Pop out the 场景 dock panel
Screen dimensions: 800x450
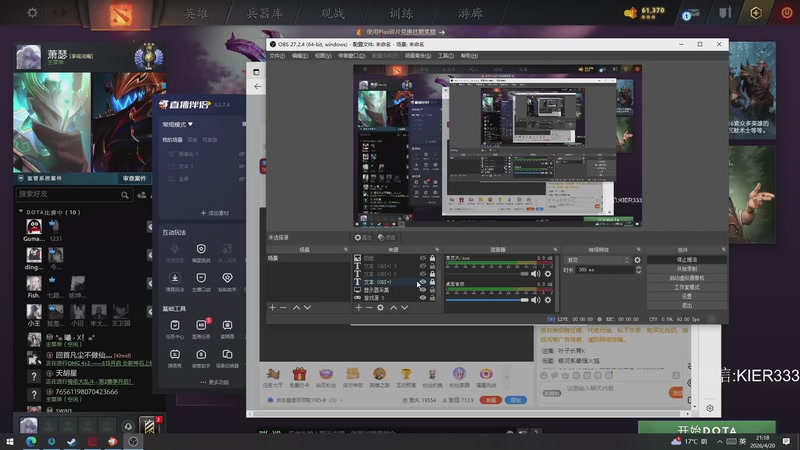(x=346, y=250)
